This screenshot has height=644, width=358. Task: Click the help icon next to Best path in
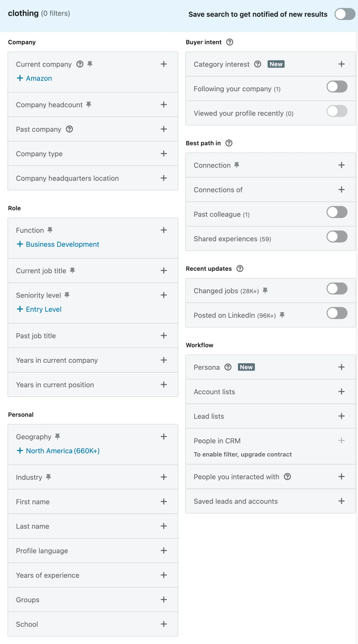coord(228,143)
